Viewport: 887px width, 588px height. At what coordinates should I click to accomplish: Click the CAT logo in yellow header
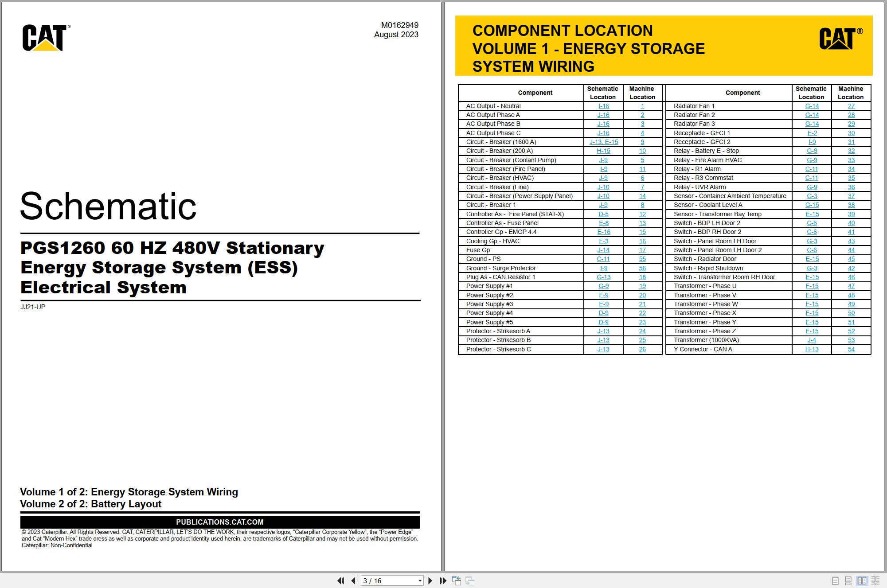click(x=841, y=39)
